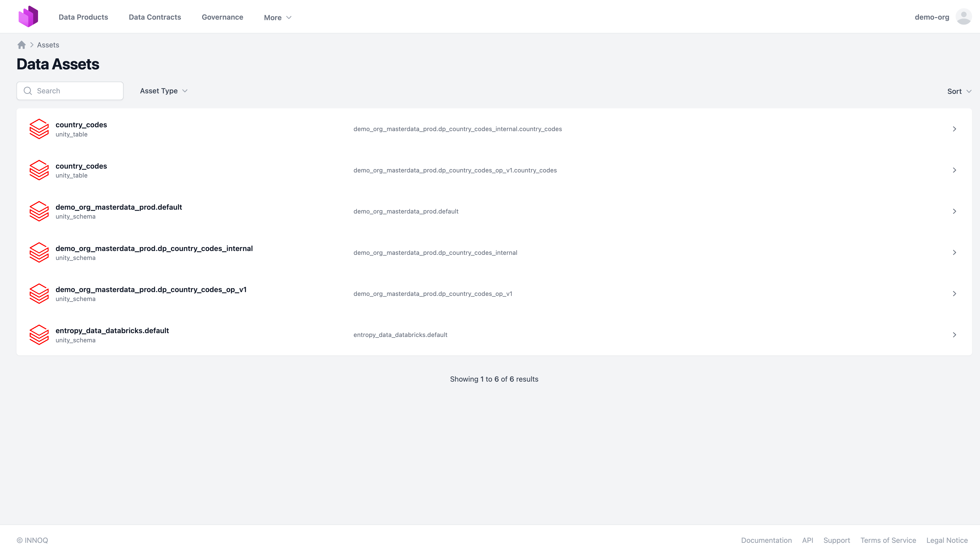Open chevron for entropy_data_databricks.default row
The height and width of the screenshot is (551, 980).
point(954,335)
